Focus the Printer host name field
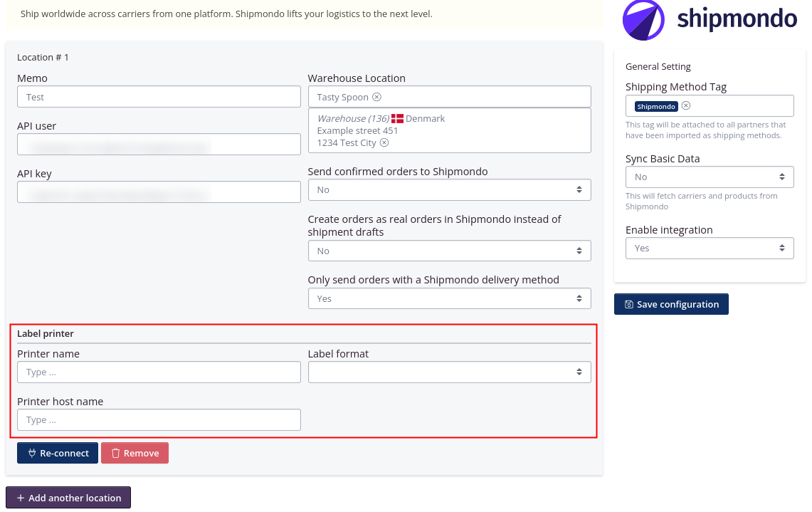Image resolution: width=812 pixels, height=512 pixels. [159, 420]
